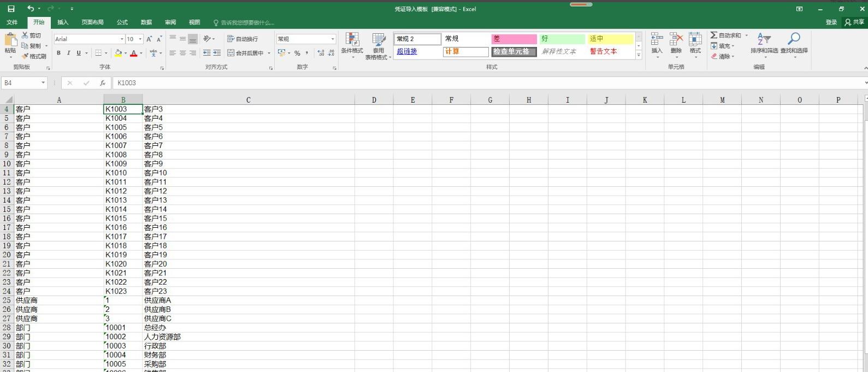Open the font size 10 dropdown
Viewport: 868px width, 372px height.
click(140, 39)
